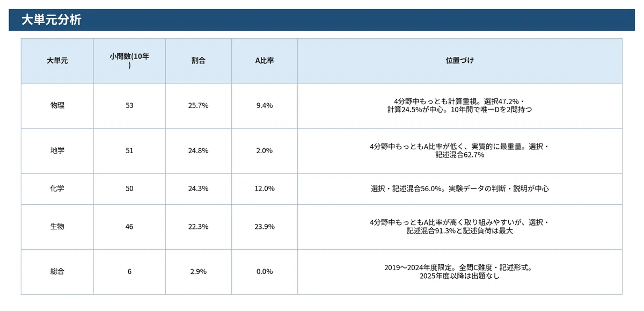
Task: Click the 大単元分析 title banner
Action: (322, 20)
